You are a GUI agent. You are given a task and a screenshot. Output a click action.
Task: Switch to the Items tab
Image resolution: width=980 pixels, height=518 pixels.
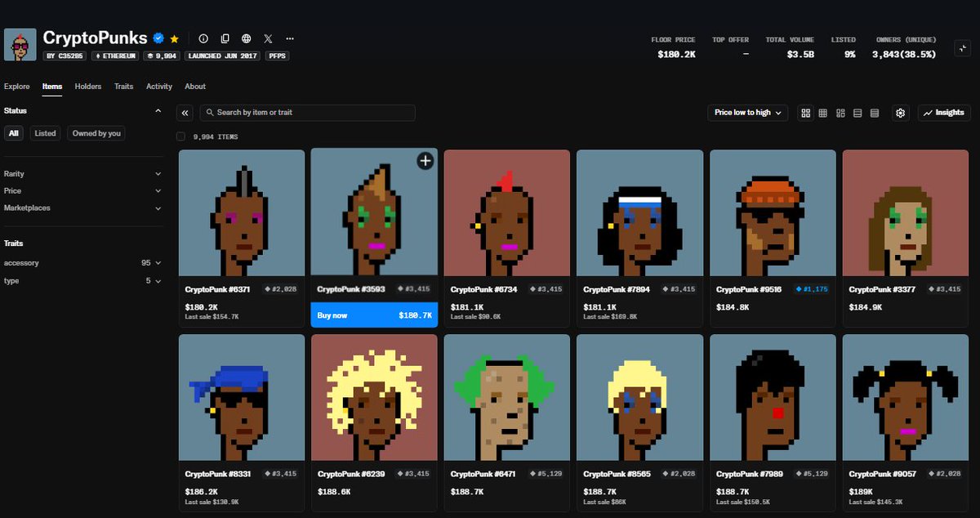pos(52,87)
